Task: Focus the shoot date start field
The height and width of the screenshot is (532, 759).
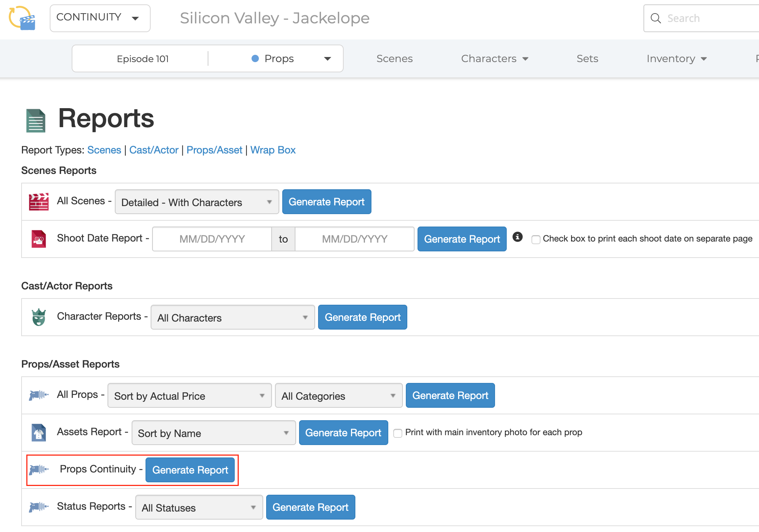Action: pos(212,239)
